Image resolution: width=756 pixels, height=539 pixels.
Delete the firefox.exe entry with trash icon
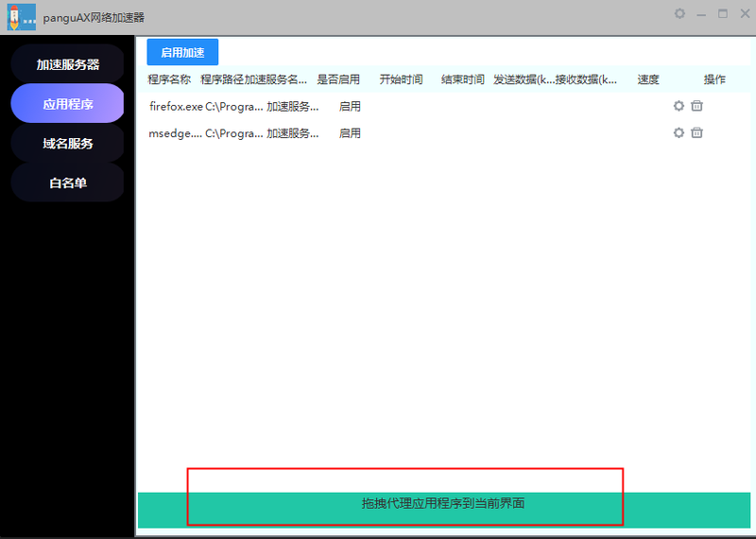coord(696,106)
